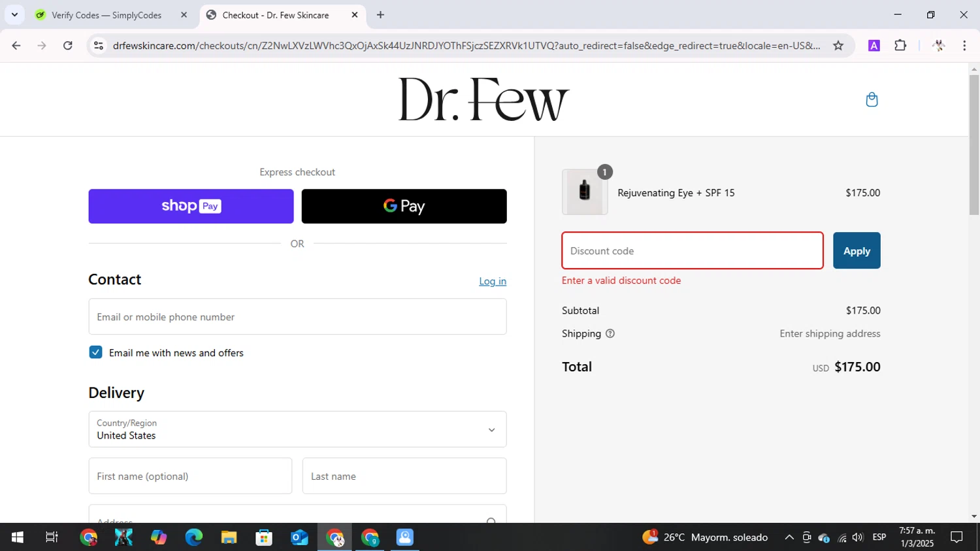Screen dimensions: 980x551
Task: Click the Dr. Few logo
Action: coord(483,99)
